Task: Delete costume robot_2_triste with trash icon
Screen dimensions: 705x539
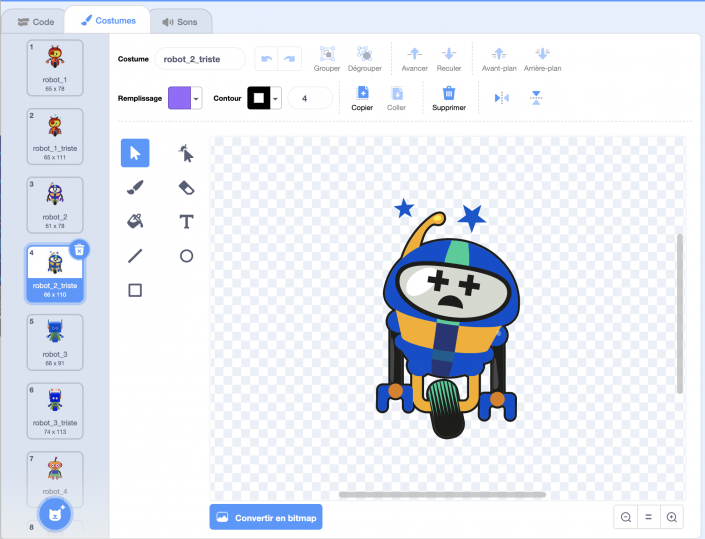Action: click(80, 250)
